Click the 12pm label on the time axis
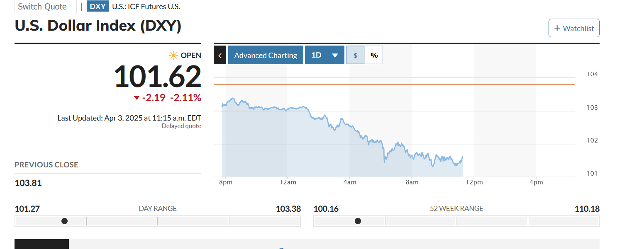The image size is (644, 249). [x=474, y=182]
